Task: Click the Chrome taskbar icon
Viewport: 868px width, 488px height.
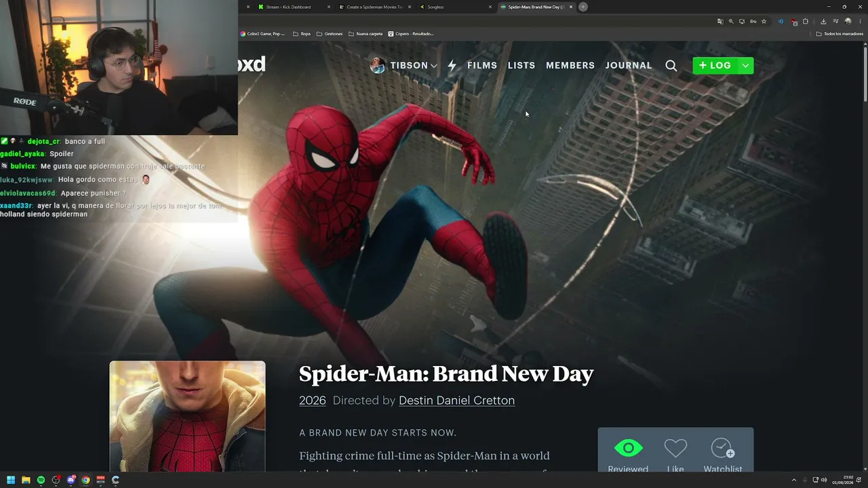Action: 85,480
